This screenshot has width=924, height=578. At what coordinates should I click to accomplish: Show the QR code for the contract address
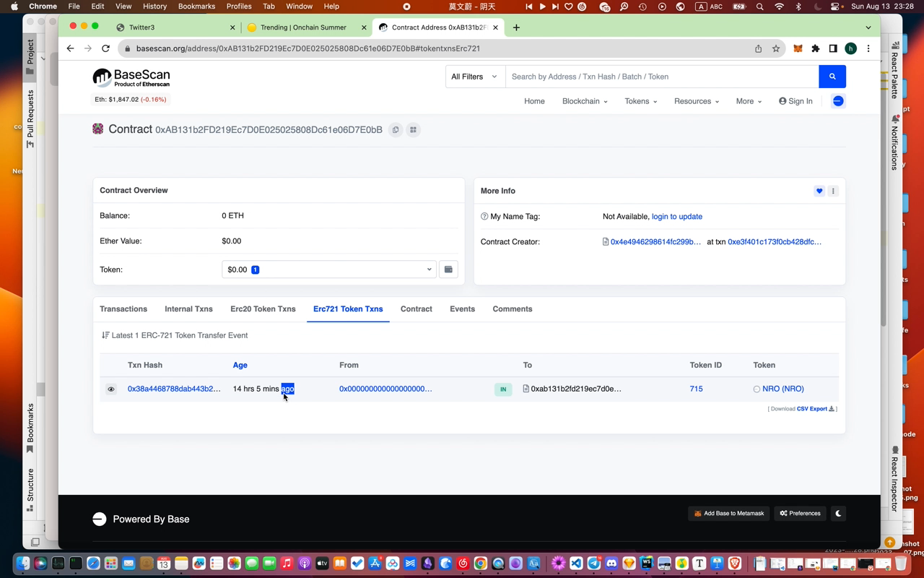[414, 130]
